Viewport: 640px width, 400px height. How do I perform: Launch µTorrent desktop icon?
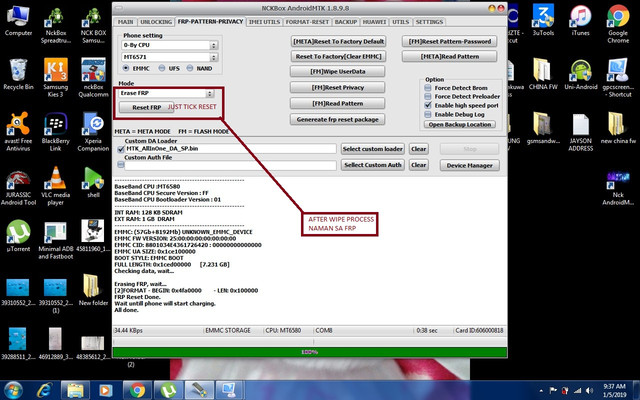pyautogui.click(x=18, y=236)
